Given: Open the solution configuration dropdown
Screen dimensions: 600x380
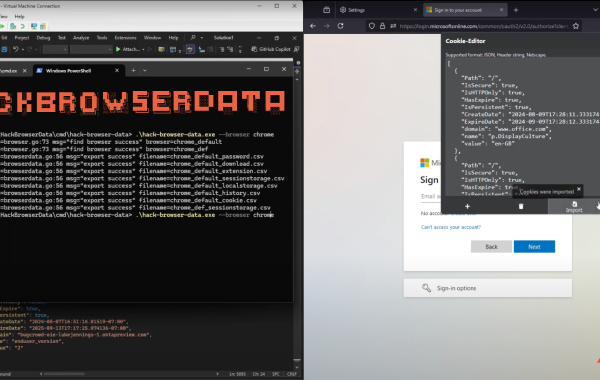Looking at the screenshot, I should click(55, 49).
